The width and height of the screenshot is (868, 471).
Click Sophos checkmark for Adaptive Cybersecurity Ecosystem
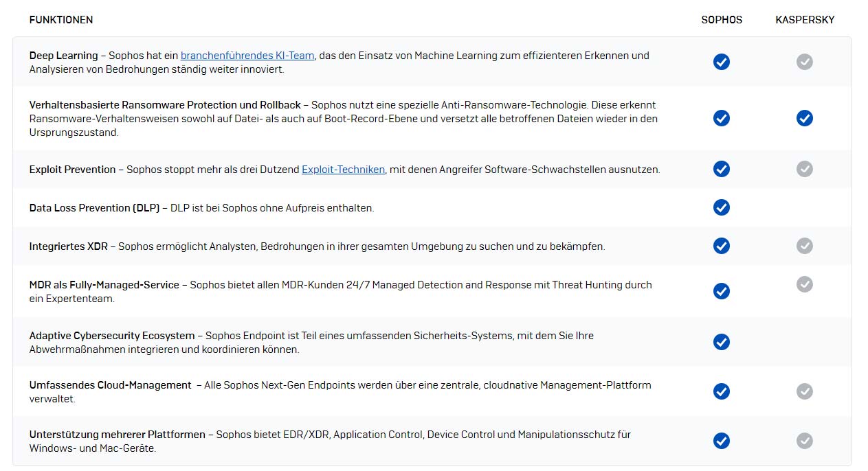[x=721, y=342]
